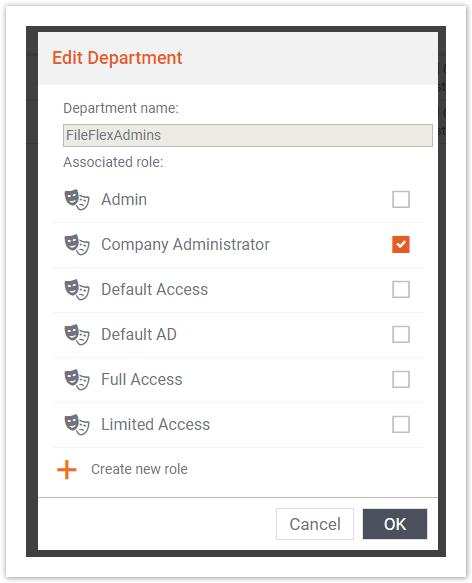The image size is (472, 583).
Task: Click the masks icon beside Admin role
Action: coord(77,200)
